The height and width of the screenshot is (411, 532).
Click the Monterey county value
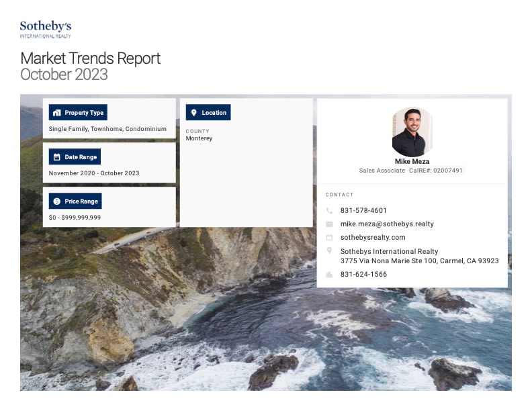(x=199, y=138)
